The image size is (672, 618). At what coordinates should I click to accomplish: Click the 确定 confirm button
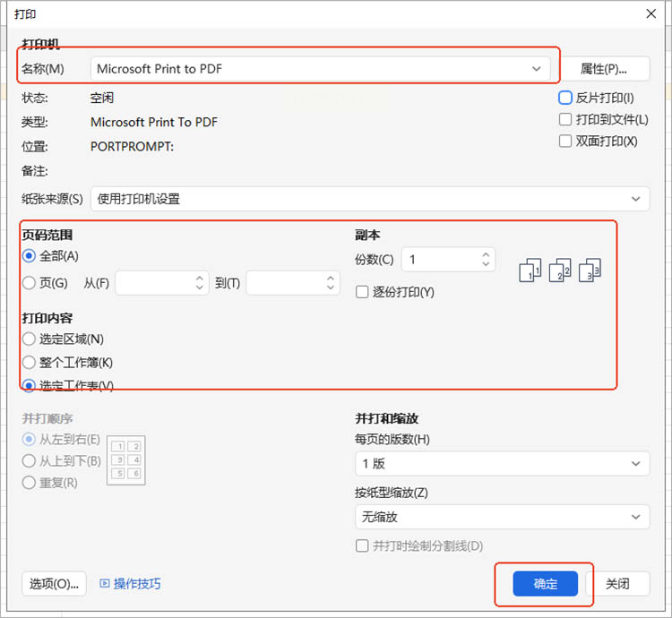pos(545,583)
